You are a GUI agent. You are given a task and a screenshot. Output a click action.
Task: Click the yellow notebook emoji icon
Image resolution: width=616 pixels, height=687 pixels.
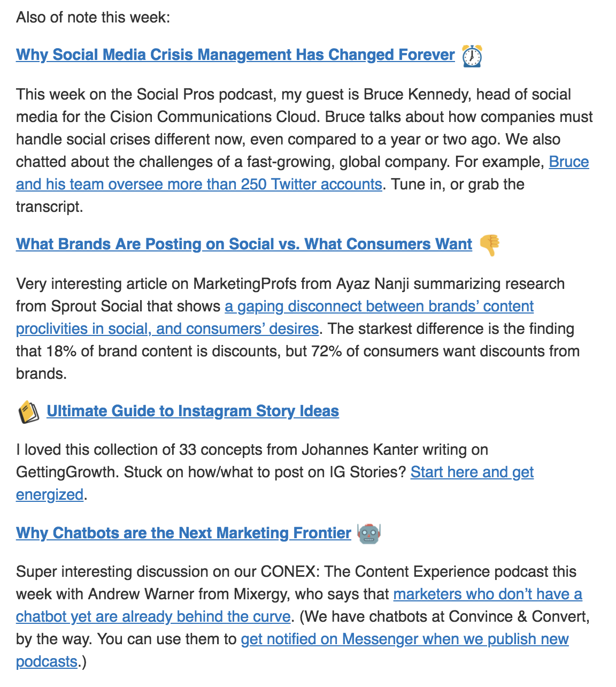(28, 412)
